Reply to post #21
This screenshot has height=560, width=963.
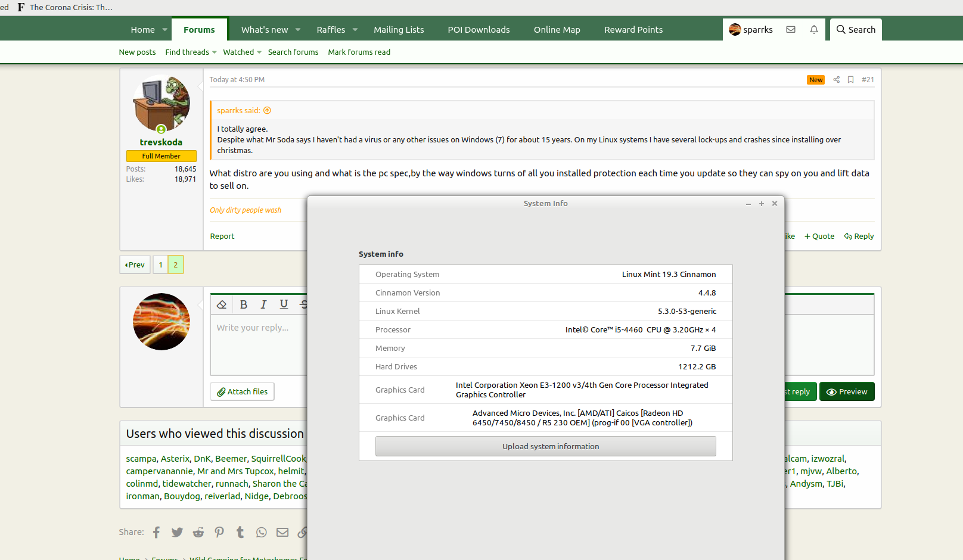coord(859,237)
